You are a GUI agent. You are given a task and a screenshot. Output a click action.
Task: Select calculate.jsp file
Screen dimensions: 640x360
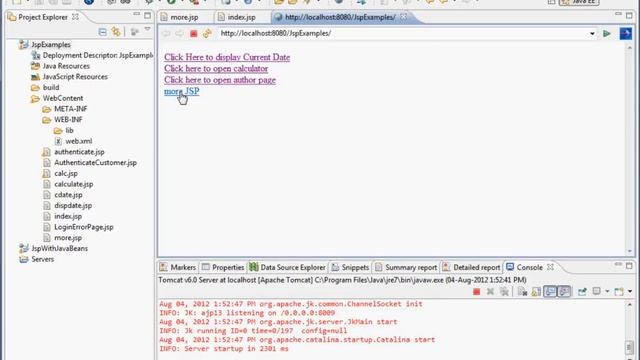pyautogui.click(x=73, y=184)
